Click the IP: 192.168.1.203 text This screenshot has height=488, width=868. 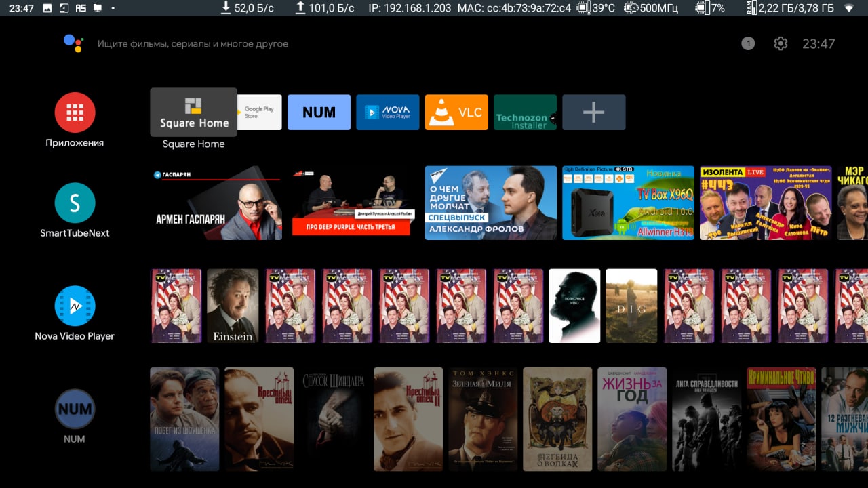click(x=410, y=8)
